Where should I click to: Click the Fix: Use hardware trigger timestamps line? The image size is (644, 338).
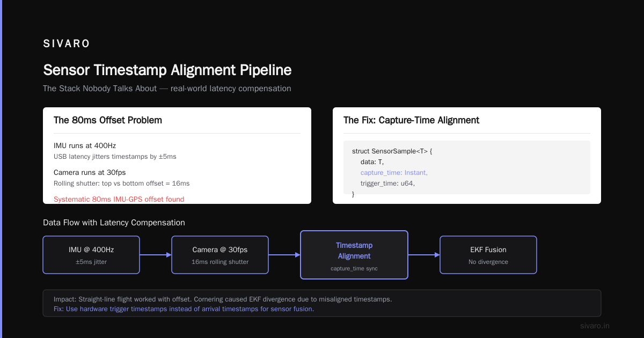point(184,309)
